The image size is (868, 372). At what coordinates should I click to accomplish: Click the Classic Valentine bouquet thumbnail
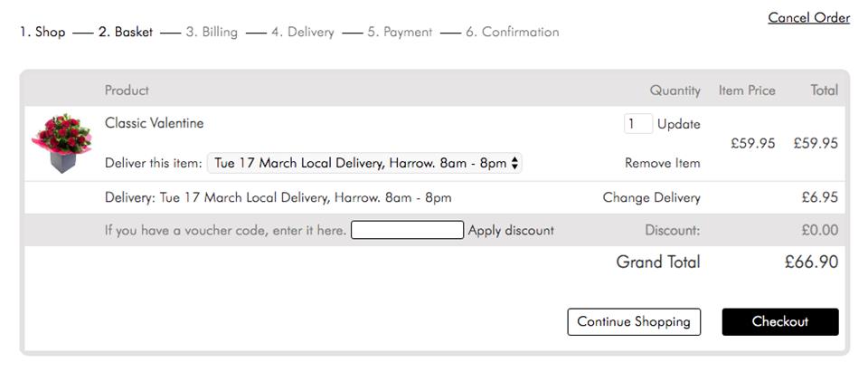click(x=61, y=143)
